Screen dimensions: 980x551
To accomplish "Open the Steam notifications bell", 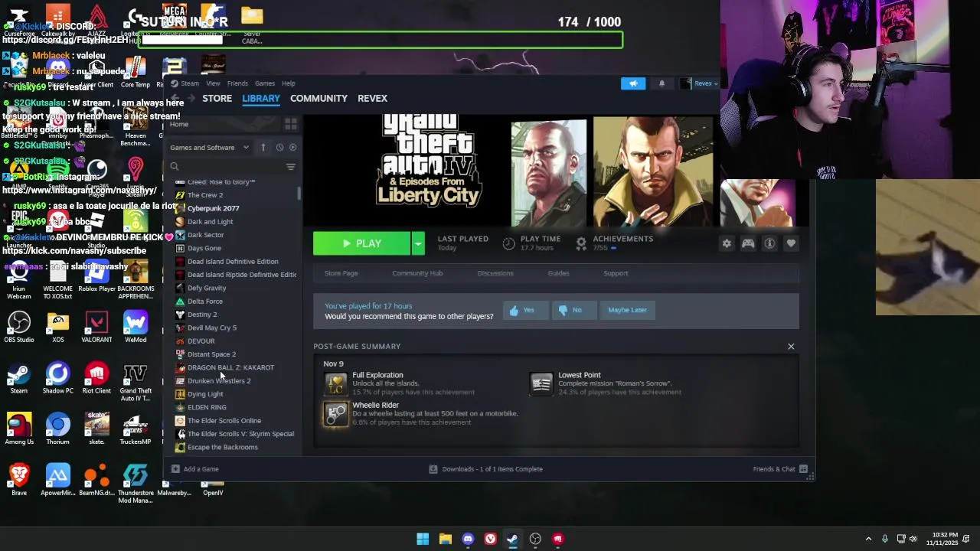I will (661, 83).
